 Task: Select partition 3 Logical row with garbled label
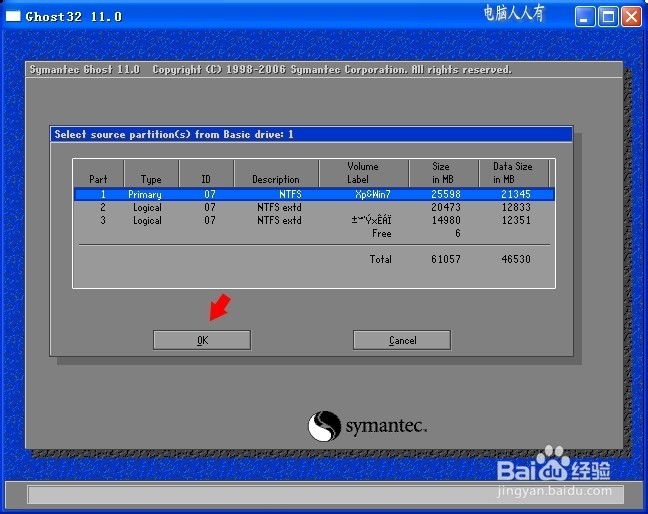click(x=314, y=220)
